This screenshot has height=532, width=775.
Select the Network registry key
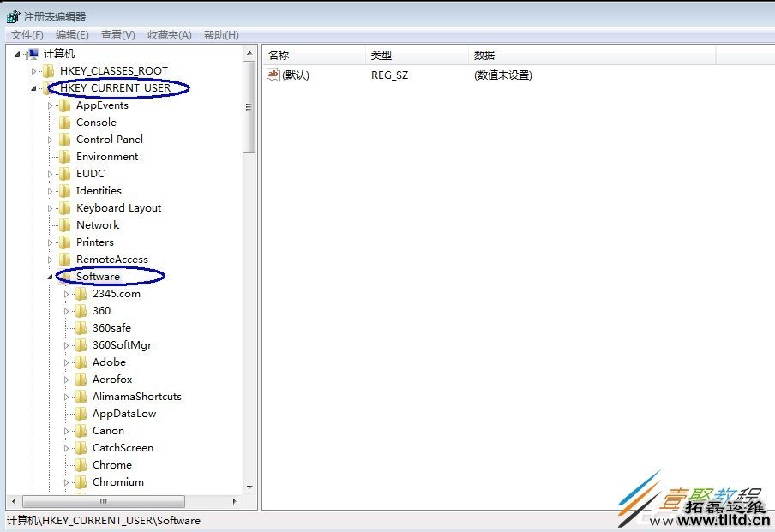(x=99, y=224)
